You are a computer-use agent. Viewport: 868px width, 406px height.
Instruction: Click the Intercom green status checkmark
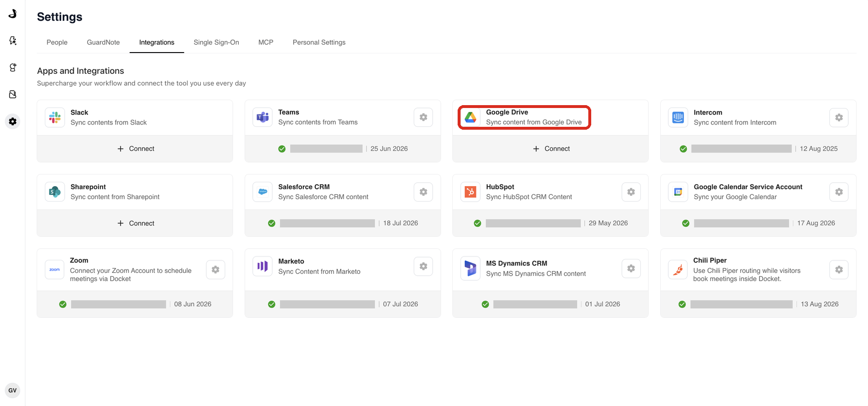click(683, 149)
